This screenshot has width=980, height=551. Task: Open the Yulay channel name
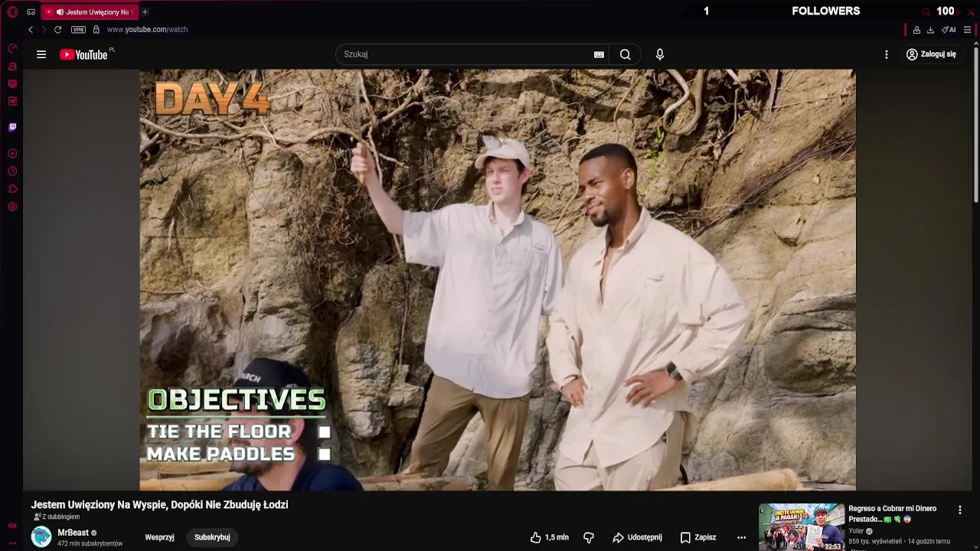[x=856, y=531]
